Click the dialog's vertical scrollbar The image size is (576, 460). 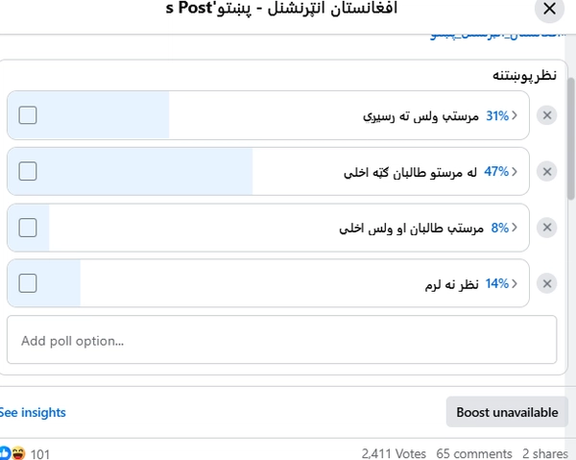[x=571, y=139]
